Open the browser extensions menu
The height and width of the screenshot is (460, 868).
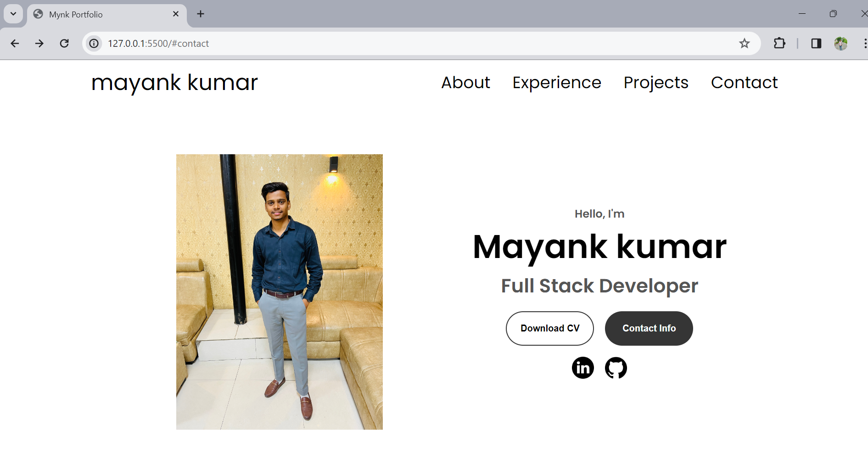tap(779, 43)
